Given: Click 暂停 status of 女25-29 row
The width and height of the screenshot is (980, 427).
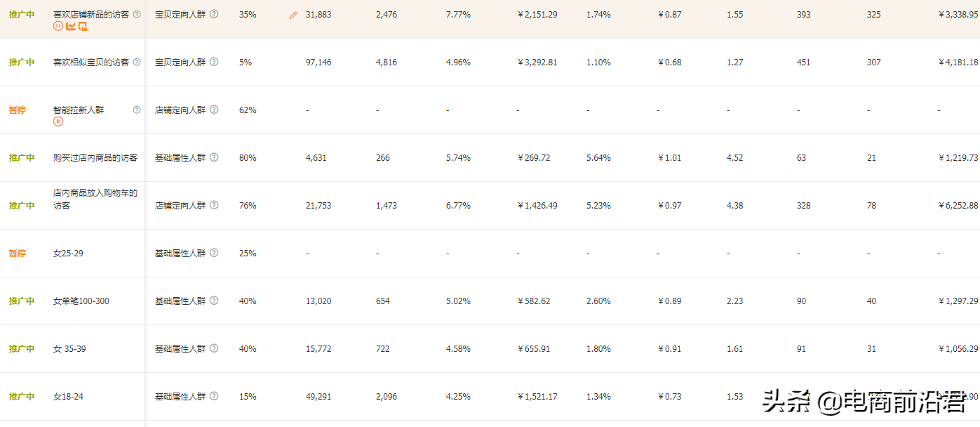Looking at the screenshot, I should (x=18, y=254).
